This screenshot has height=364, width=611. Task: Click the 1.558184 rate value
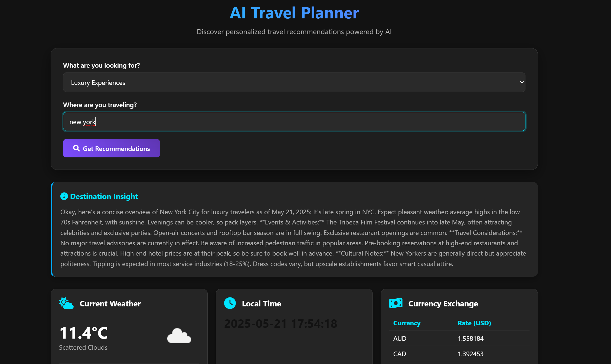click(x=470, y=339)
